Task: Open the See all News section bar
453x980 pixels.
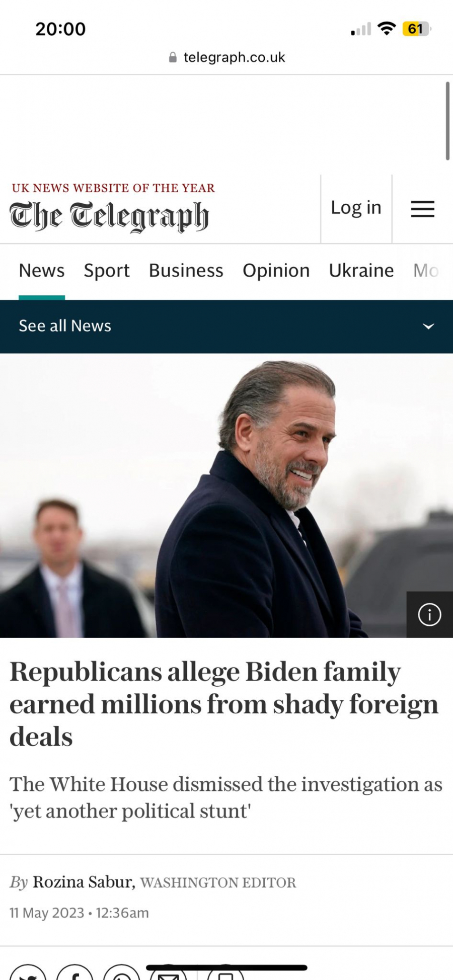Action: pos(65,326)
